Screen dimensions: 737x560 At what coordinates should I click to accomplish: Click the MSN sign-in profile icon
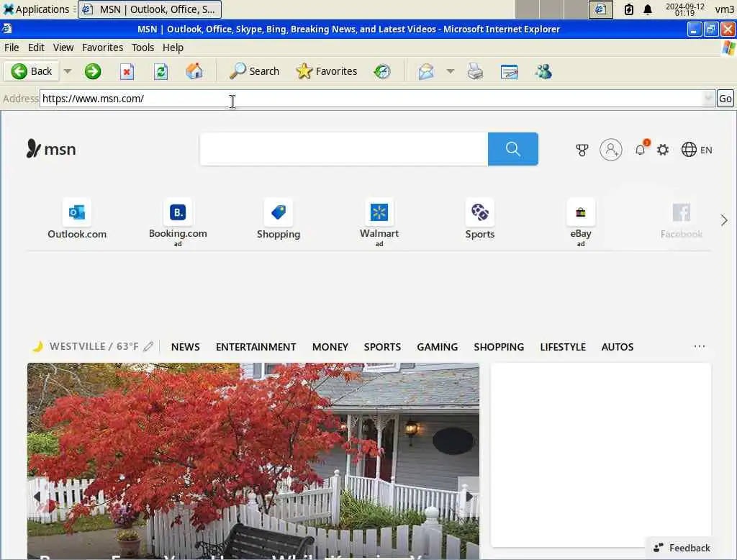[x=610, y=150]
